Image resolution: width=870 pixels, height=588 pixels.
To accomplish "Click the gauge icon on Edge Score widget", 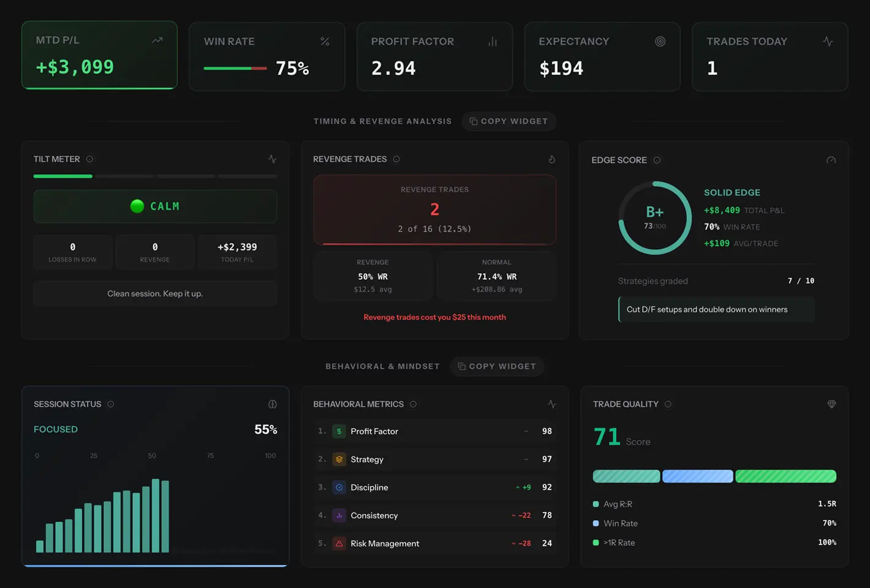I will tap(831, 159).
